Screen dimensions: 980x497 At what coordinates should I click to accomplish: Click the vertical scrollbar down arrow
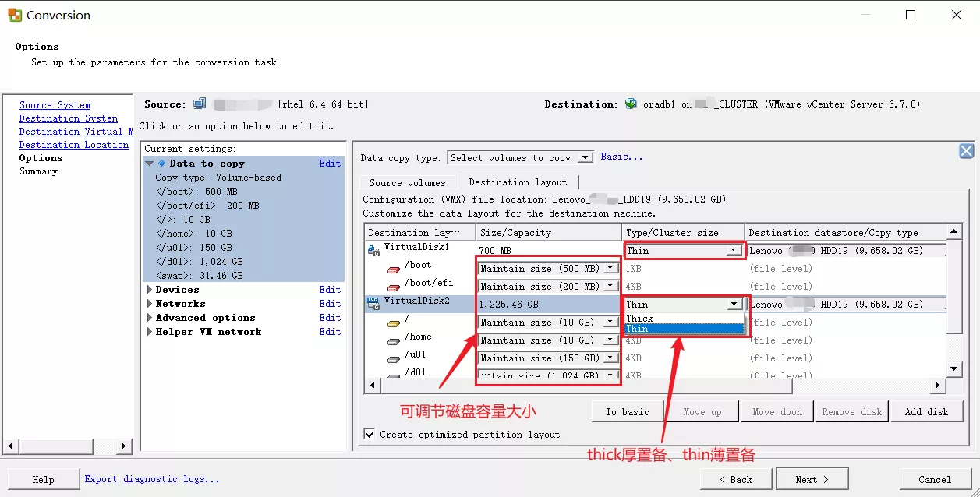(x=954, y=368)
